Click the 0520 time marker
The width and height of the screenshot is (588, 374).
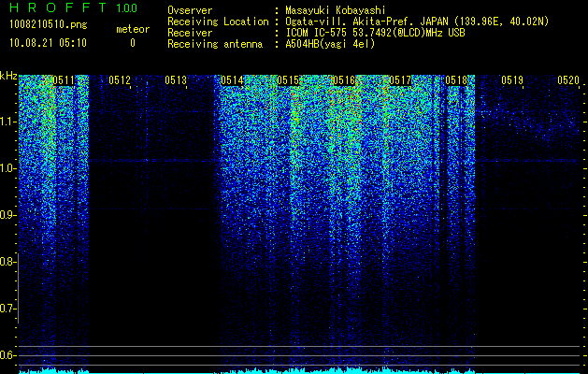[x=568, y=79]
